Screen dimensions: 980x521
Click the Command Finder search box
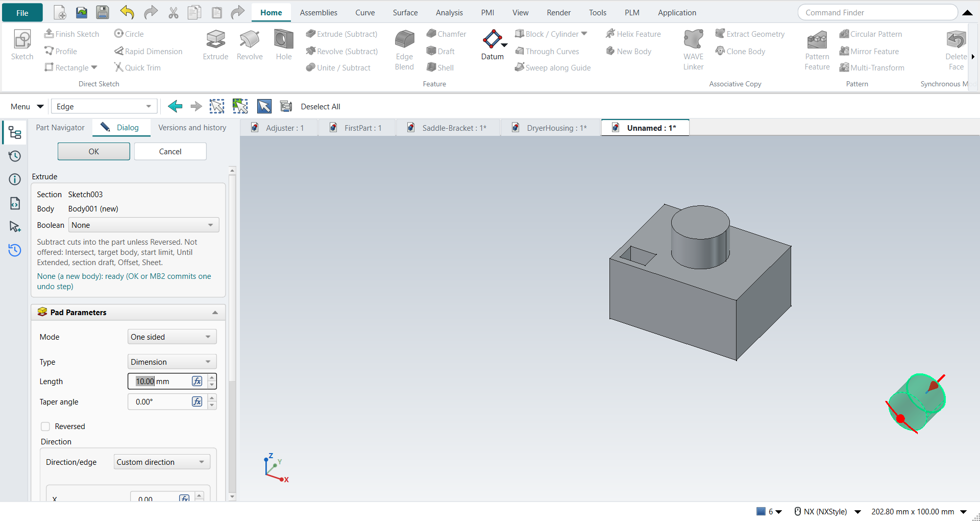coord(877,12)
